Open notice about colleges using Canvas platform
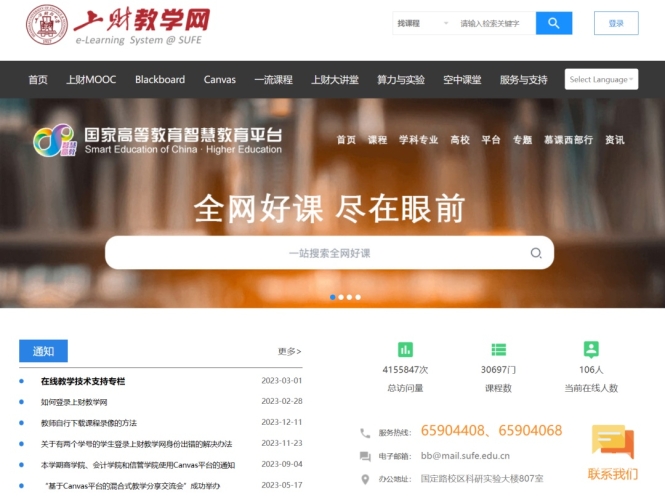The width and height of the screenshot is (665, 500). tap(137, 465)
